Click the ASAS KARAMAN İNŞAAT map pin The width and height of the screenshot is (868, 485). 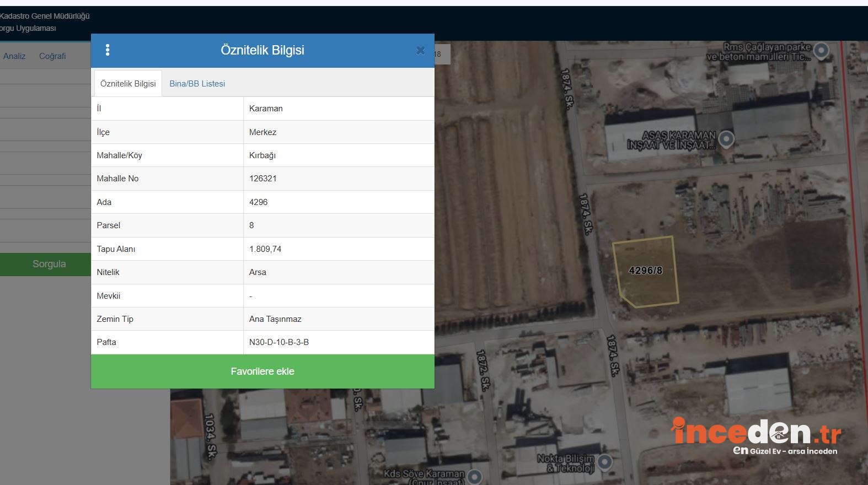coord(726,139)
